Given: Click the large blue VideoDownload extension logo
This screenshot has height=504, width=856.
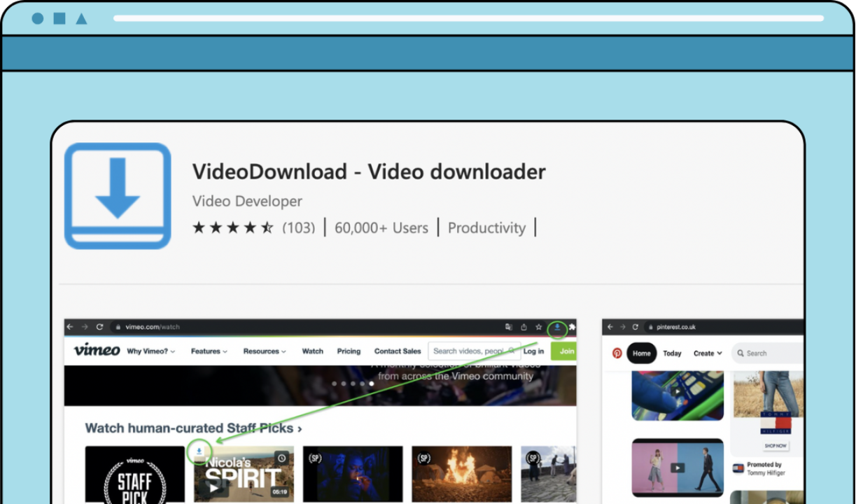Looking at the screenshot, I should (117, 197).
